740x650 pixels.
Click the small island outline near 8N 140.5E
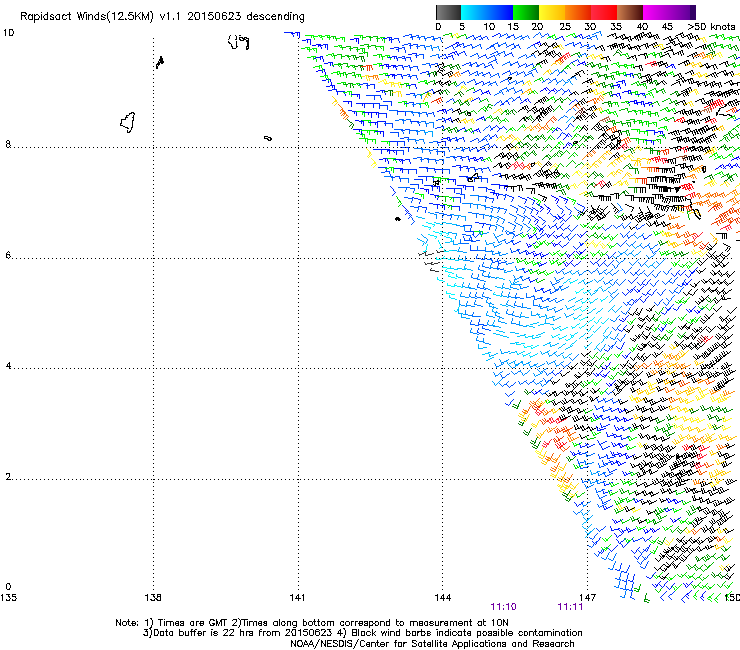point(268,138)
